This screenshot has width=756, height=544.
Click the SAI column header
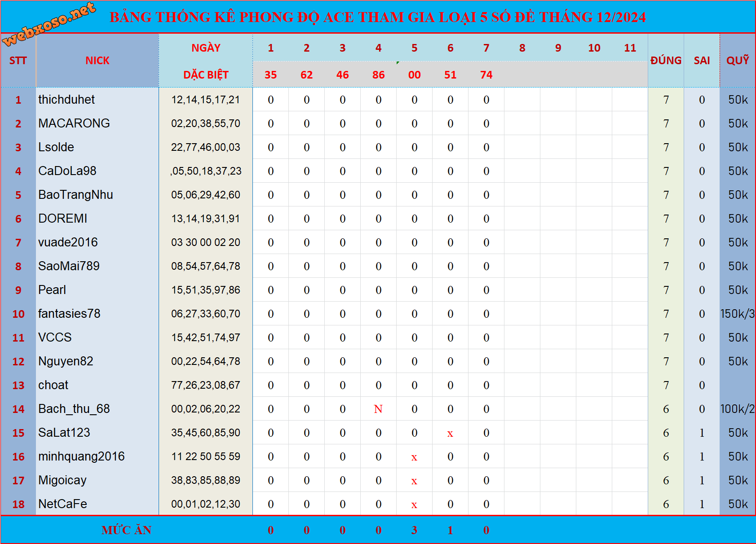click(x=702, y=61)
